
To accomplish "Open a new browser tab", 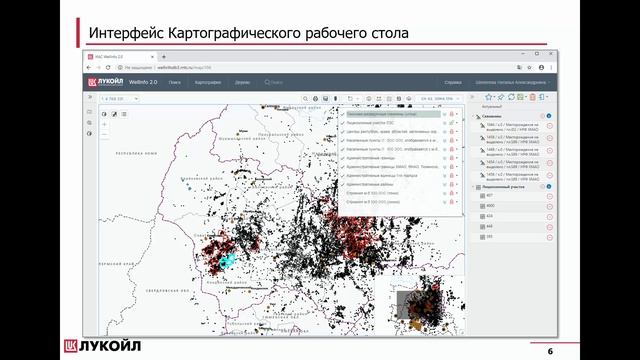I will point(164,57).
